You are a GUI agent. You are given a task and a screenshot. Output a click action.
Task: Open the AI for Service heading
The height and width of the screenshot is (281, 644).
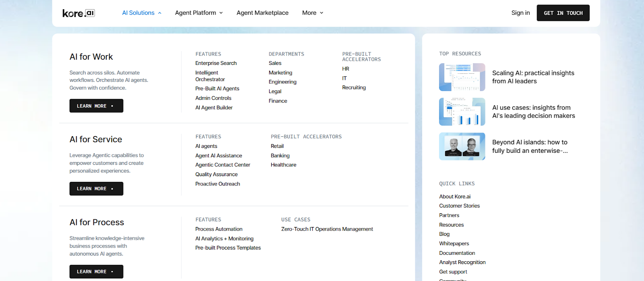[96, 139]
